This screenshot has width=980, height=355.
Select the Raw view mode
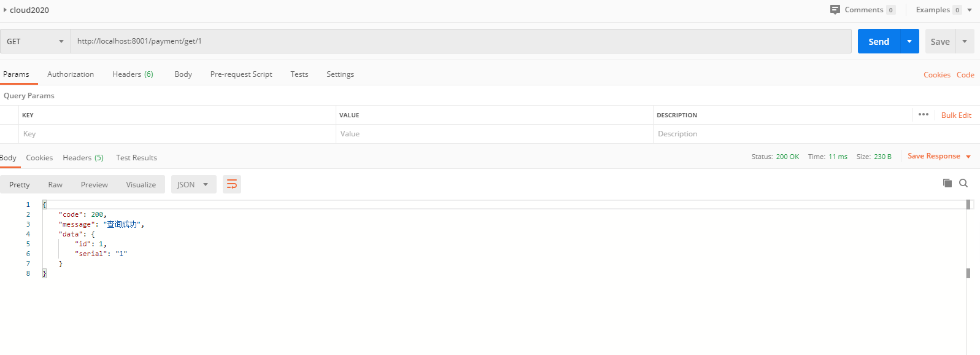pyautogui.click(x=55, y=184)
